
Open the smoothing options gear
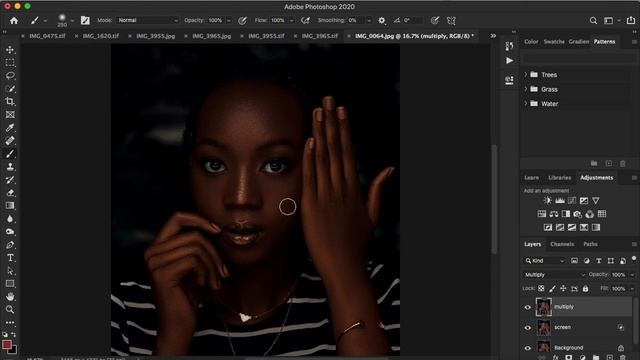382,20
